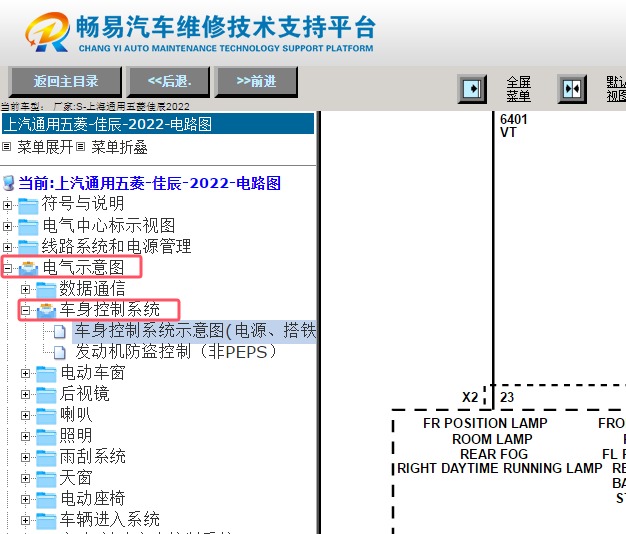Click 雨刮系统 folder icon
Screen dimensions: 626x534
pyautogui.click(x=46, y=458)
